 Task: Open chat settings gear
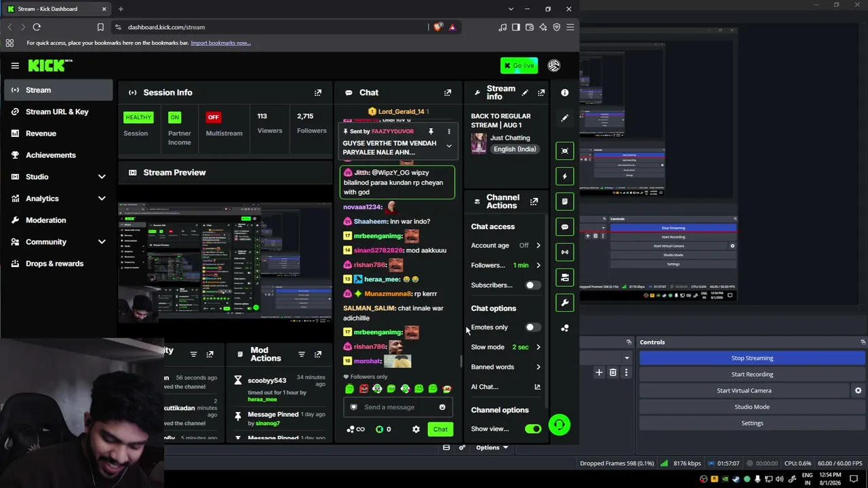(416, 429)
